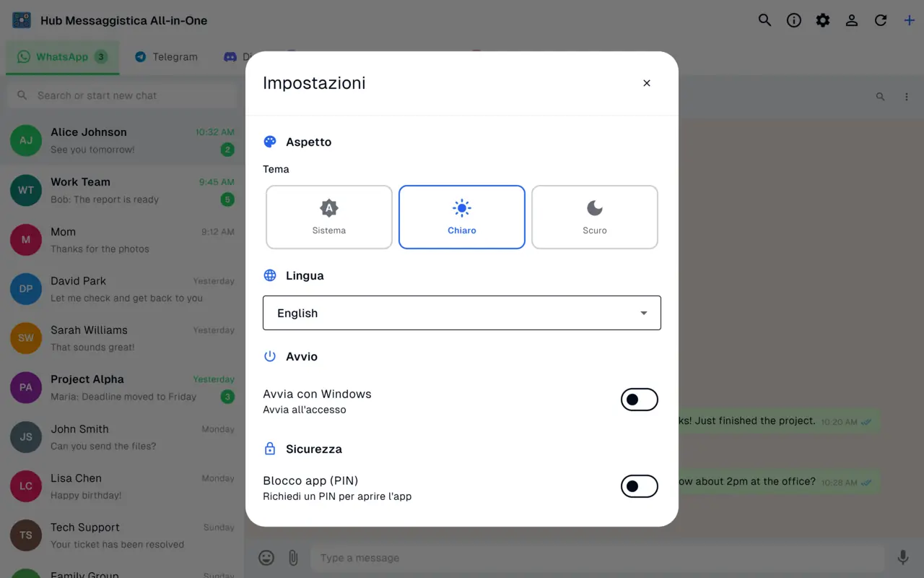Click the Search or start new chat field

coord(122,95)
